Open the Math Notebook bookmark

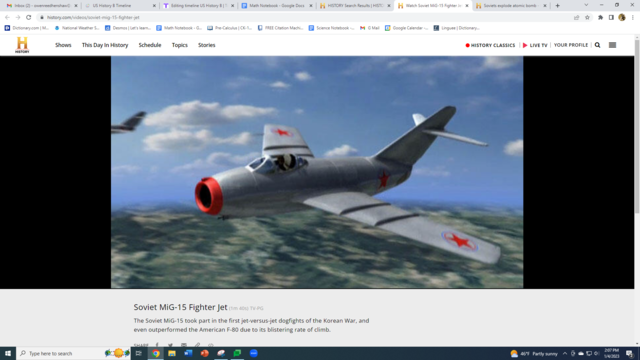click(x=179, y=28)
